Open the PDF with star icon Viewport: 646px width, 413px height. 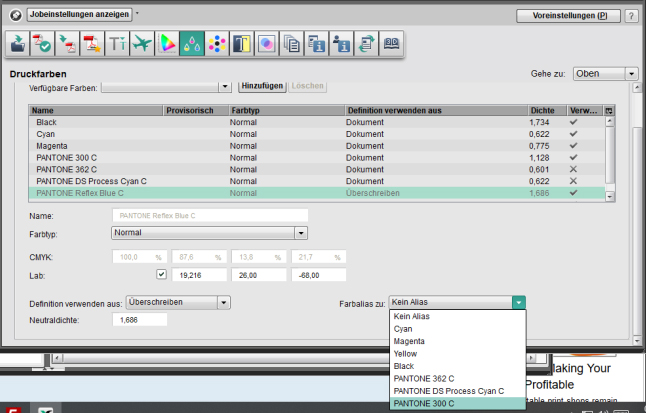tap(92, 43)
